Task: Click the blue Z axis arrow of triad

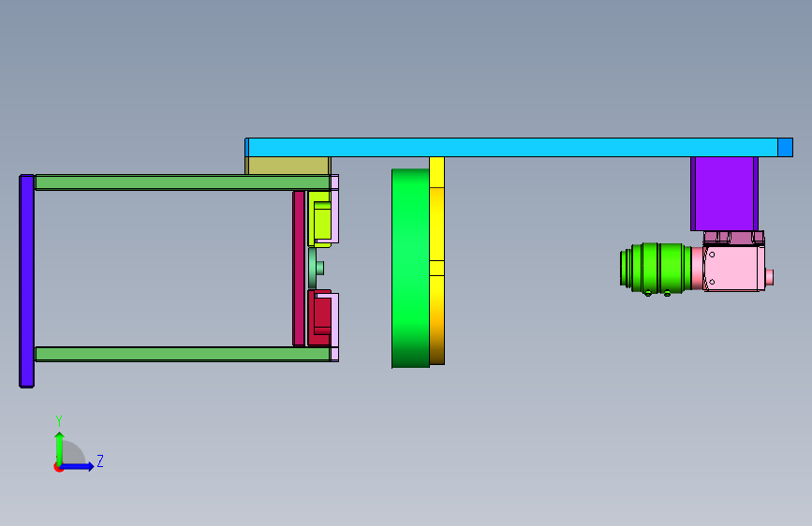Action: [78, 466]
